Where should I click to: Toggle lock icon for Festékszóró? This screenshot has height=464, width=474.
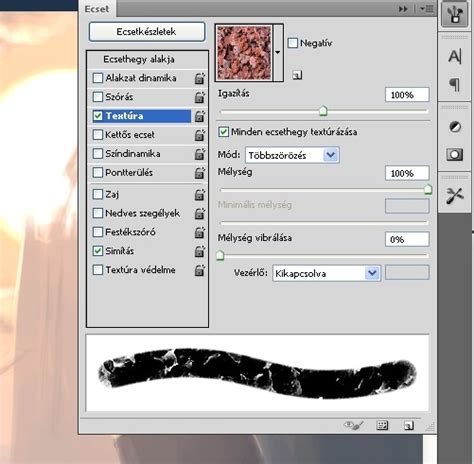[x=199, y=232]
